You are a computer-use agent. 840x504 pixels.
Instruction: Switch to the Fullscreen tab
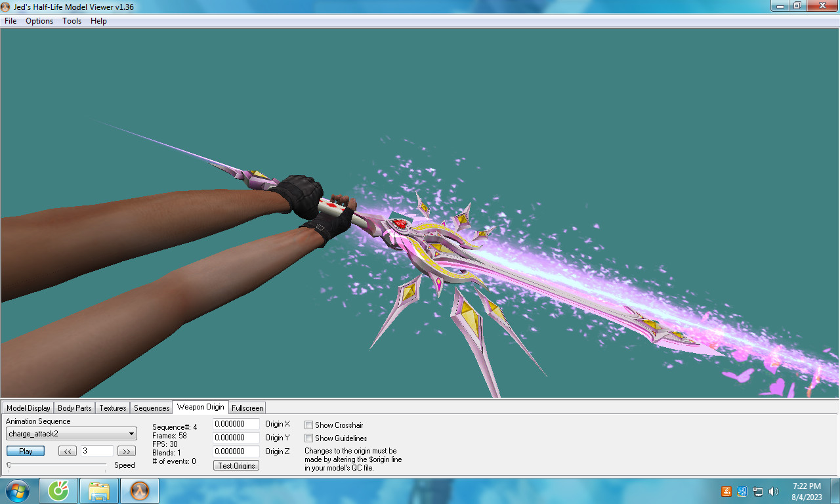point(247,408)
